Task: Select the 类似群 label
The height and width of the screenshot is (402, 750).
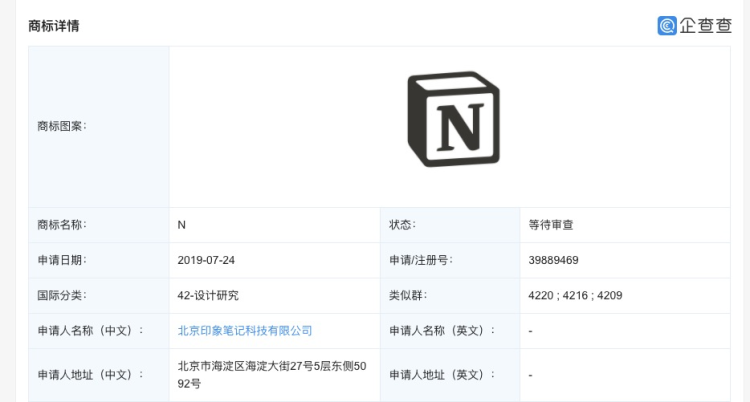Action: pyautogui.click(x=408, y=295)
